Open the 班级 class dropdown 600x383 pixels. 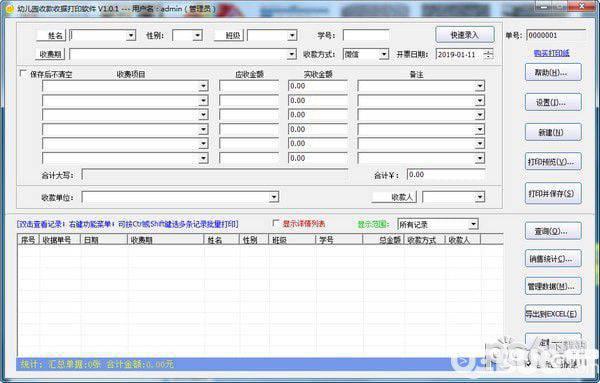(x=292, y=36)
